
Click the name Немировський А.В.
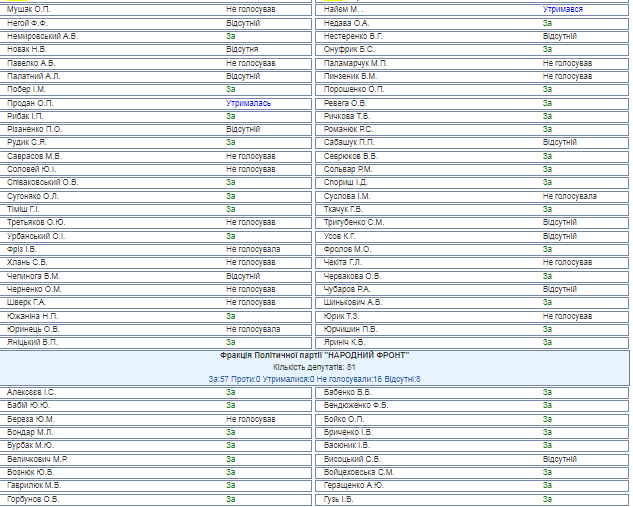(41, 35)
